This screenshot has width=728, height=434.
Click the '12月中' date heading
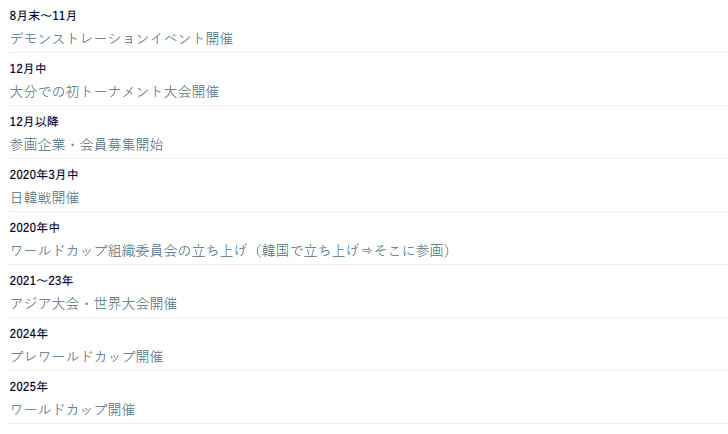point(28,69)
